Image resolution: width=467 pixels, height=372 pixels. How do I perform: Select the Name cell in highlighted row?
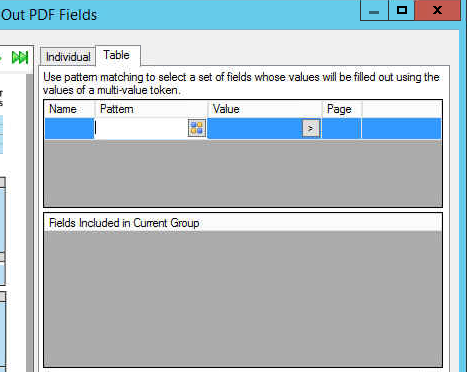click(x=69, y=128)
